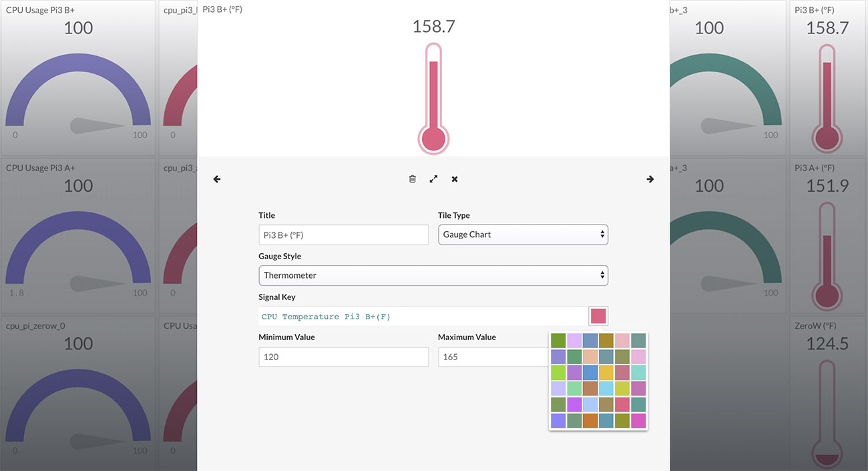Close the tile editor with the X icon
868x471 pixels.
455,178
